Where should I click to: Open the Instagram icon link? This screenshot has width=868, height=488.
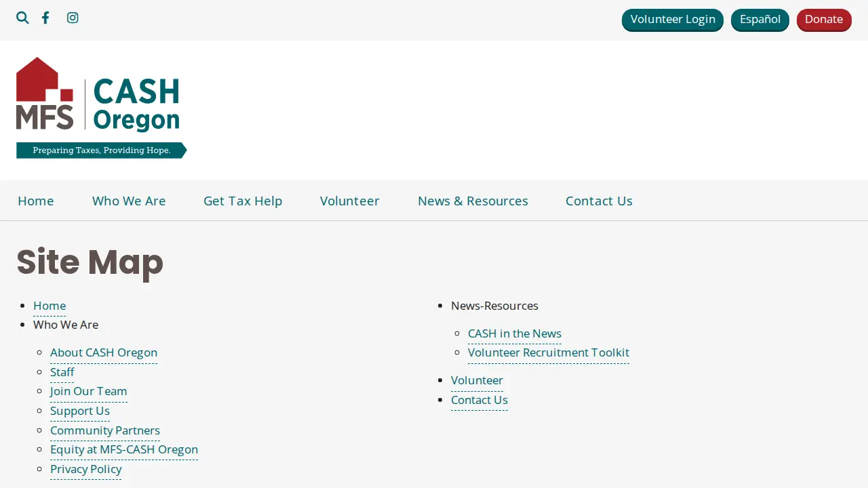click(x=73, y=18)
